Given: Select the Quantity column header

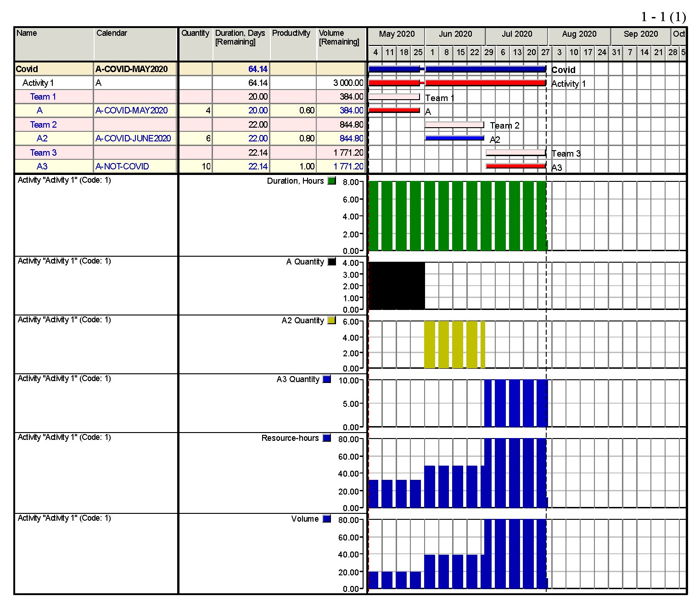Looking at the screenshot, I should coord(196,44).
